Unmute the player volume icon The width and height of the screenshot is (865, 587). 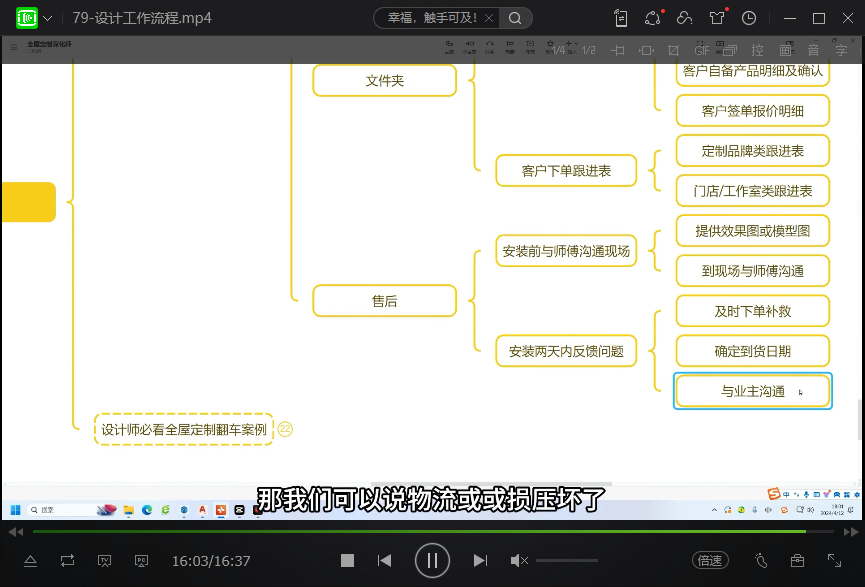click(x=519, y=561)
